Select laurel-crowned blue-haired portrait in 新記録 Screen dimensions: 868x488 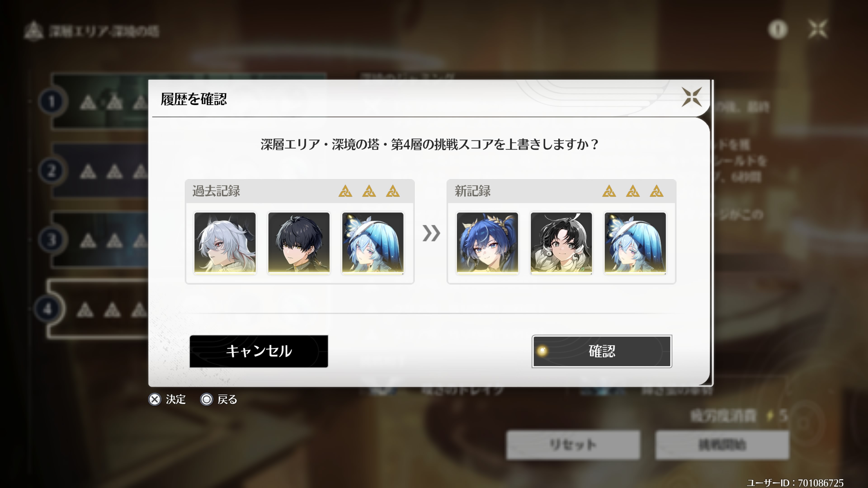click(x=487, y=243)
